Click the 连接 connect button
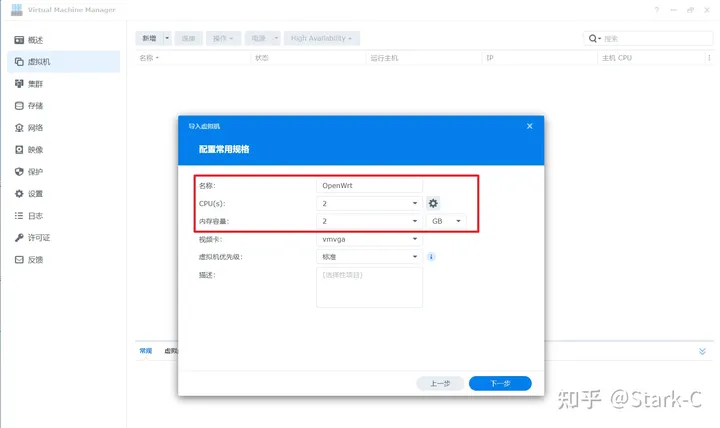 (188, 38)
